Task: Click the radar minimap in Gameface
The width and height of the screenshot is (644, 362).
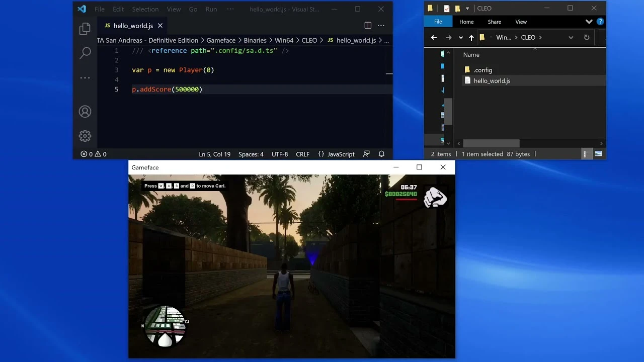Action: [165, 326]
